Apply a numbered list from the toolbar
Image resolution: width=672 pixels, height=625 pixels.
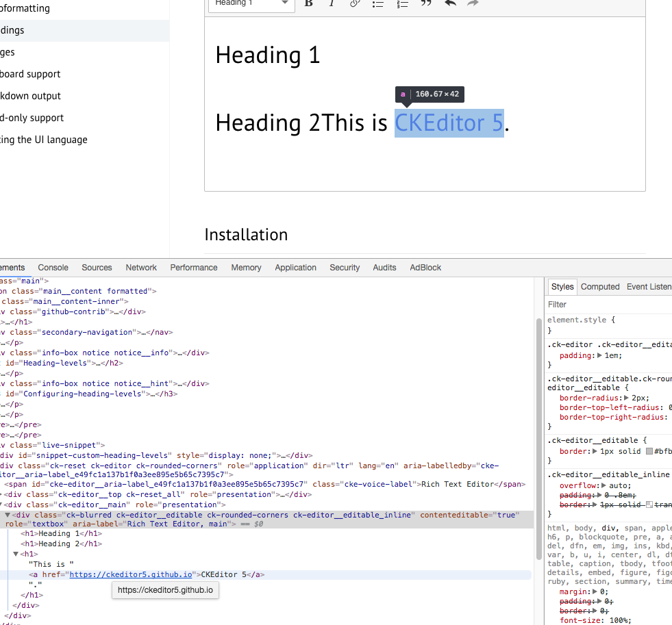[x=402, y=3]
